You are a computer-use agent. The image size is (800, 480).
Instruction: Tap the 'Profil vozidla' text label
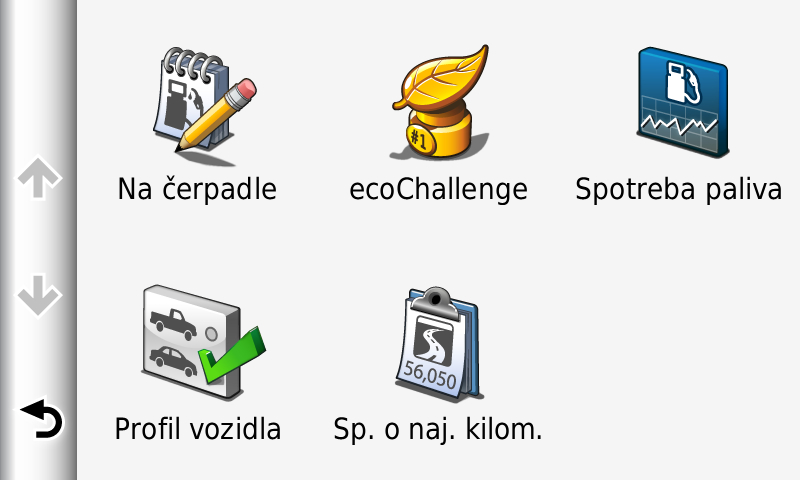coord(198,429)
